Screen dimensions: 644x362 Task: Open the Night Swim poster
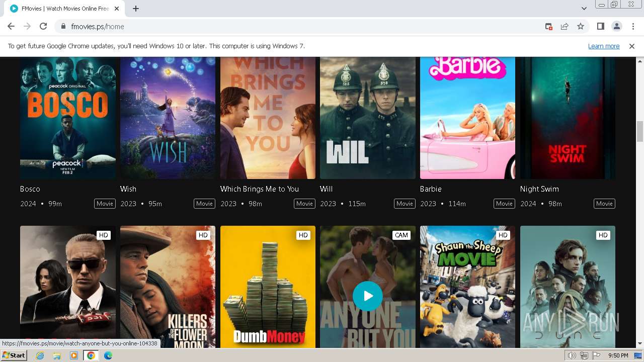[x=568, y=118]
